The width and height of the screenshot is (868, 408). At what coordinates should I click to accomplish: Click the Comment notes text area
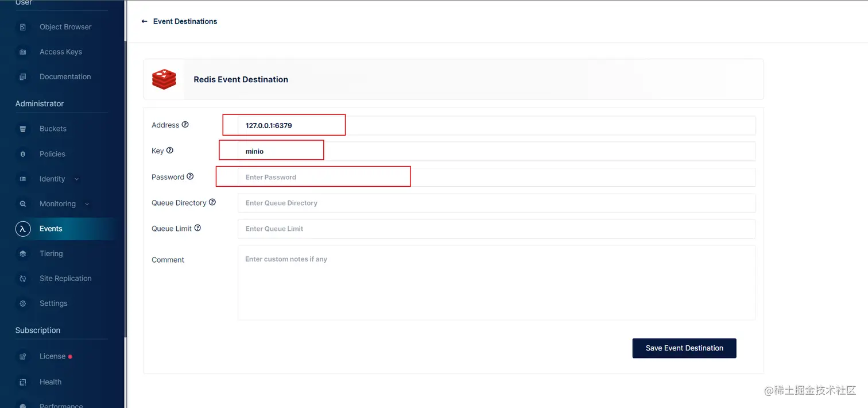[x=497, y=283]
